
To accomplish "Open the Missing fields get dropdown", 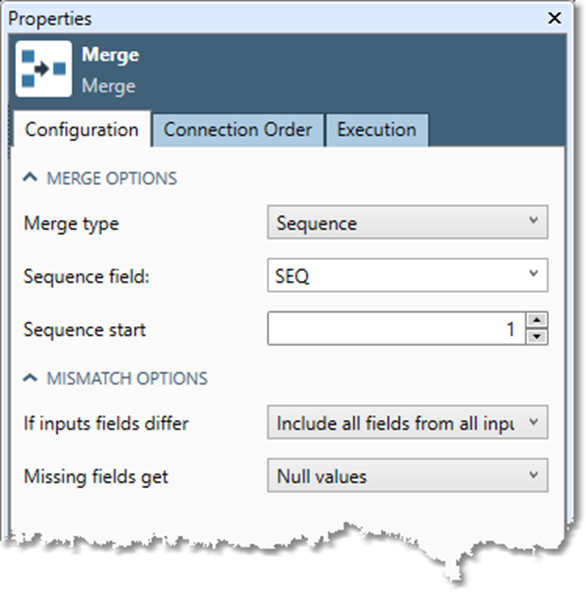I will coord(407,475).
